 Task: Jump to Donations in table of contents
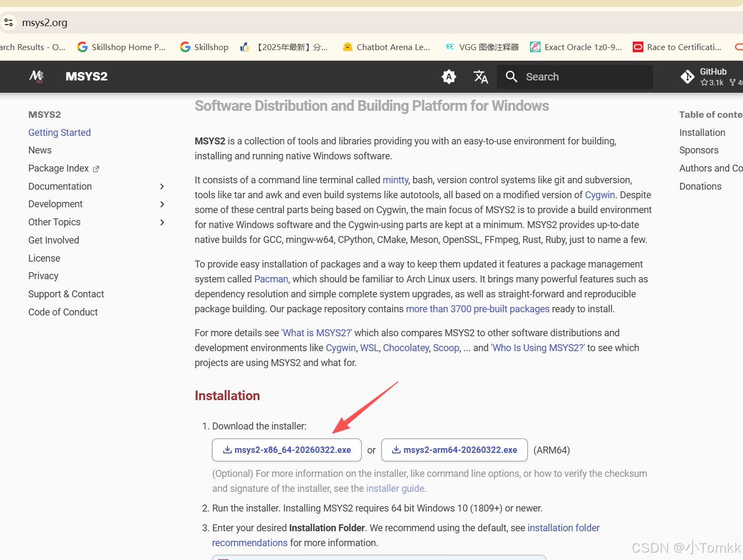(x=700, y=186)
